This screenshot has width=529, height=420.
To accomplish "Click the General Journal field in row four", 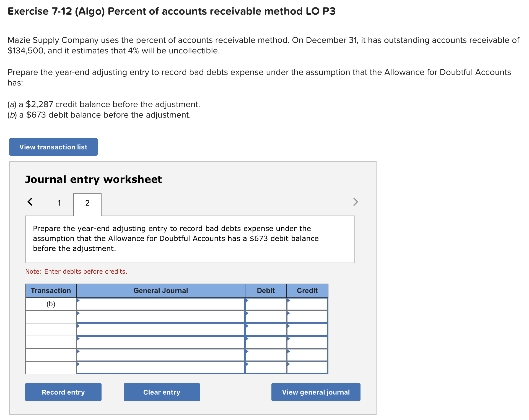I will tap(160, 342).
